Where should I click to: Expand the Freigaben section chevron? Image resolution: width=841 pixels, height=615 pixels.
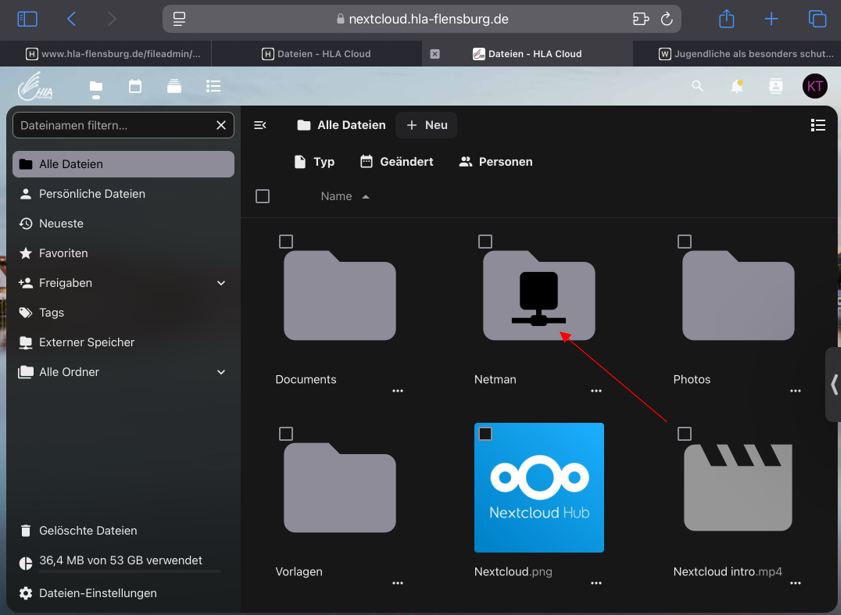pos(221,283)
